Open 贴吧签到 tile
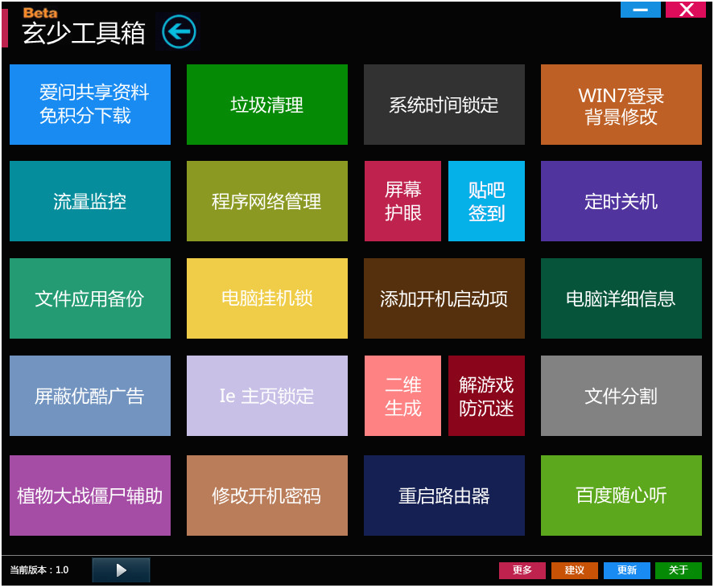 click(x=486, y=201)
